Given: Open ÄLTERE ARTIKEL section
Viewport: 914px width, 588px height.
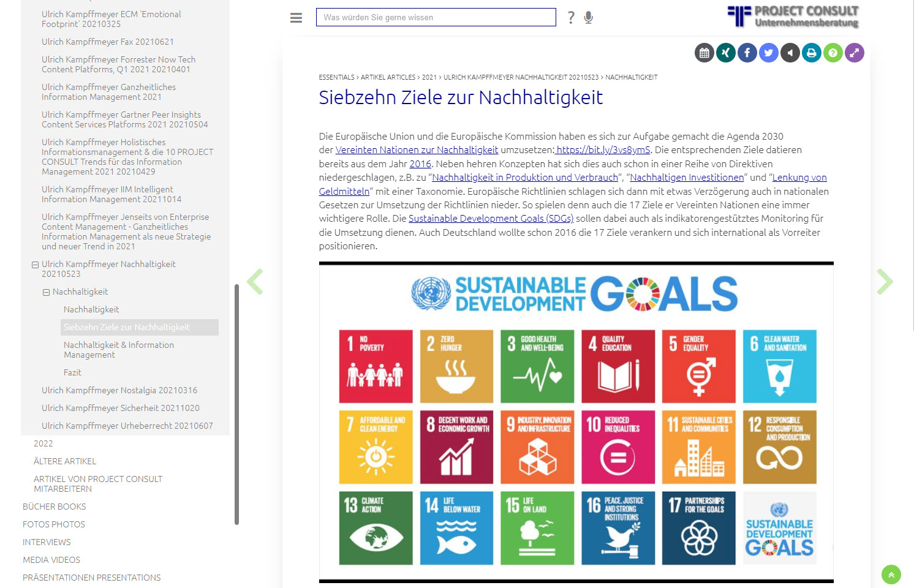Looking at the screenshot, I should [x=65, y=461].
